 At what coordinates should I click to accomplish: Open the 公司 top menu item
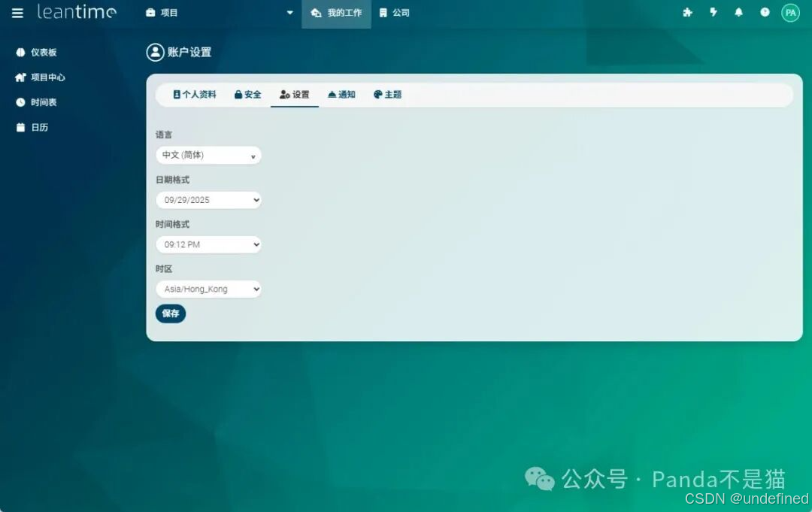394,13
